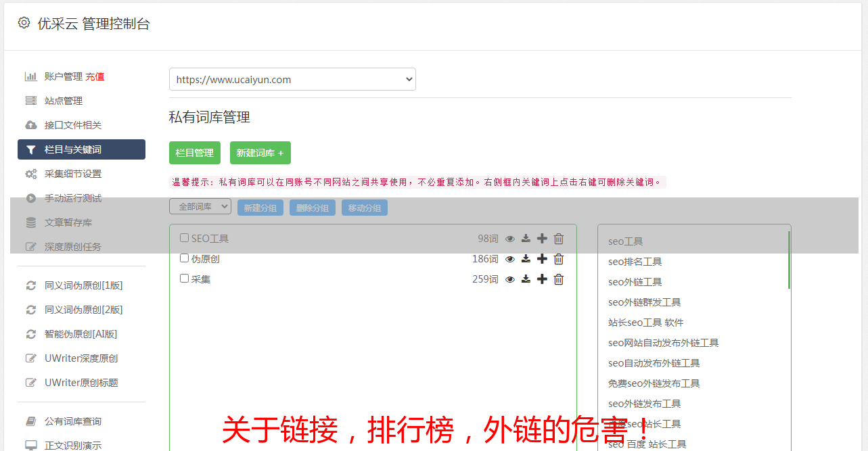This screenshot has height=451, width=868.
Task: Open UWriter深度原创 in the sidebar
Action: (x=81, y=358)
